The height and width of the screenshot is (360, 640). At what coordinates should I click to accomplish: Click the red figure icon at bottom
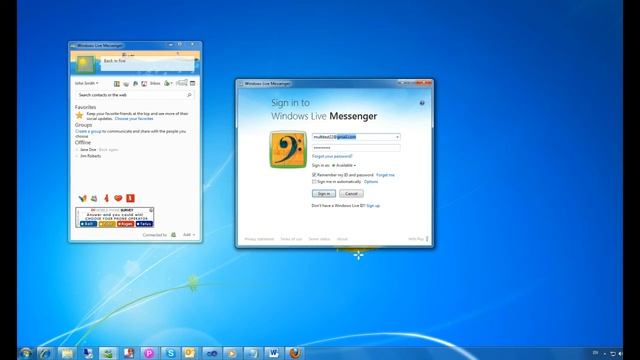tap(106, 198)
